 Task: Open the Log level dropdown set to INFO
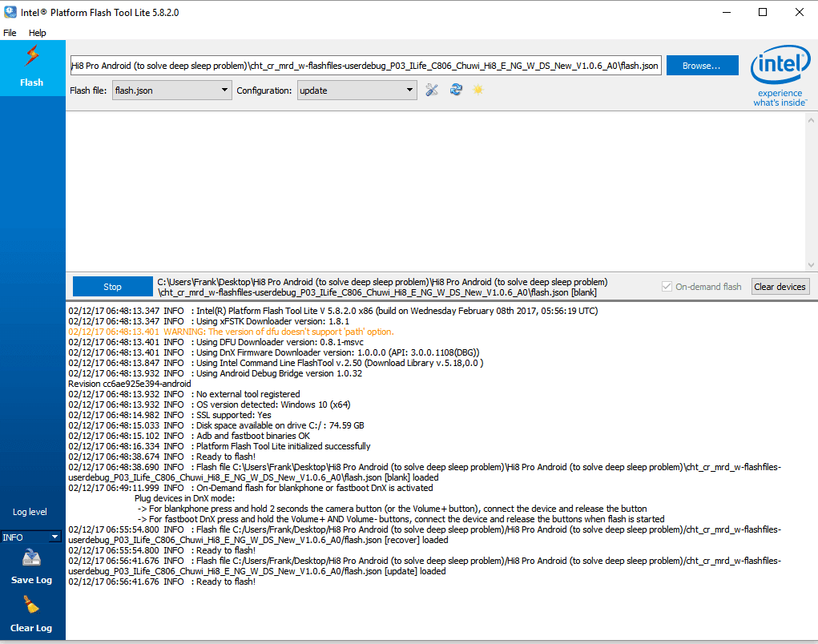pos(31,537)
